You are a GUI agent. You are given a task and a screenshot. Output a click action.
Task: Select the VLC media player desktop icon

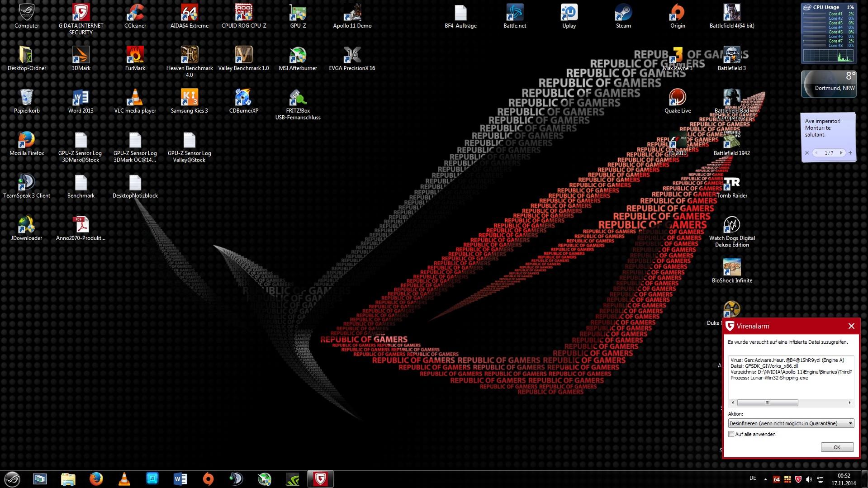[135, 101]
